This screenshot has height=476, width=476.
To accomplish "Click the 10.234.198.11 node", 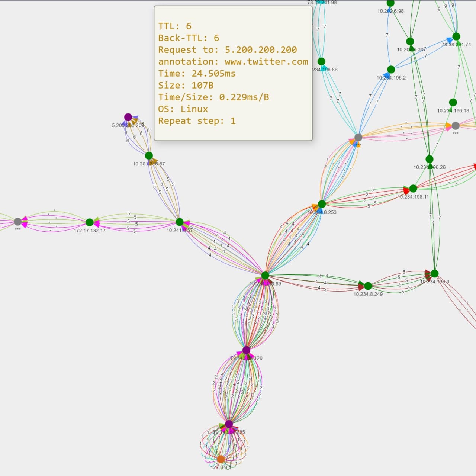I will 414,188.
